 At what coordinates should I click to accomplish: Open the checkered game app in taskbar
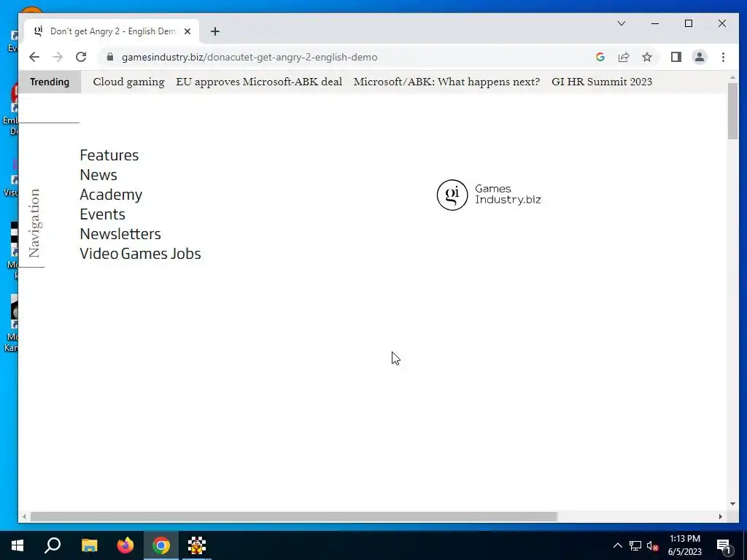click(x=197, y=545)
